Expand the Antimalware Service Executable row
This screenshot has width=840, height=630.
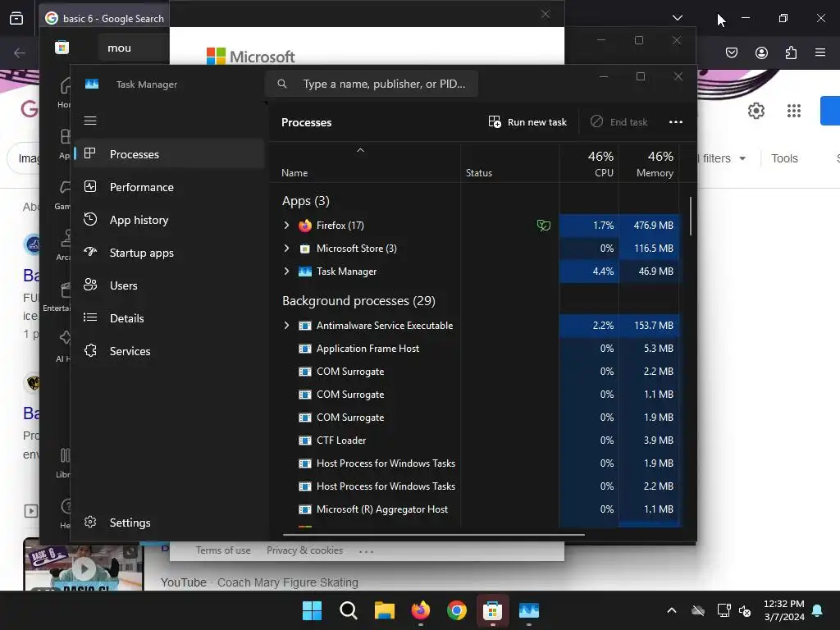click(x=286, y=325)
